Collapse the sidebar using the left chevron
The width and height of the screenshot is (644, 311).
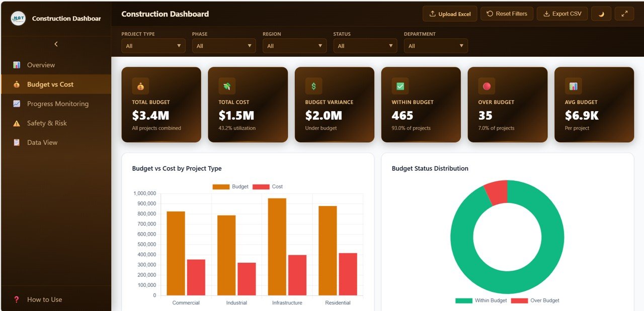[x=56, y=44]
